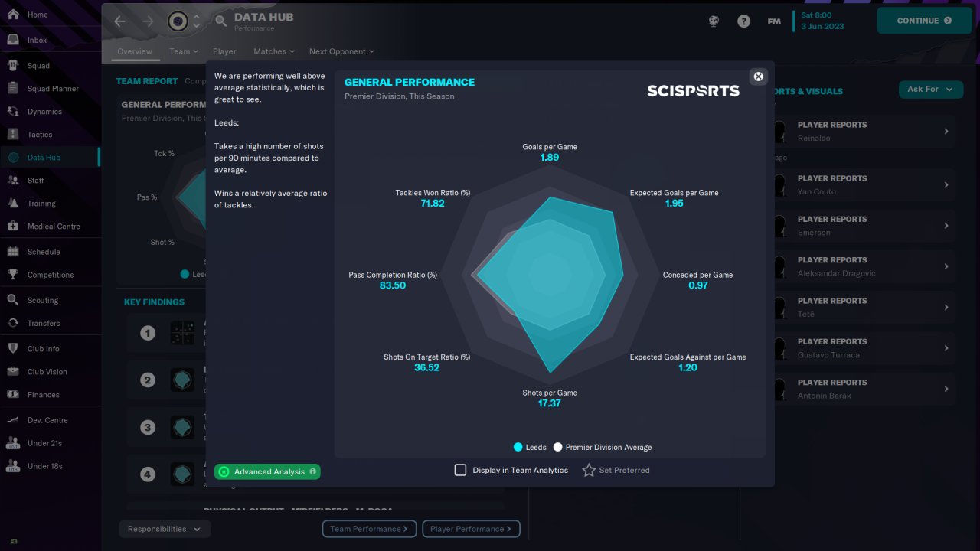Open the Under 21s squad
980x551 pixels.
coord(51,443)
